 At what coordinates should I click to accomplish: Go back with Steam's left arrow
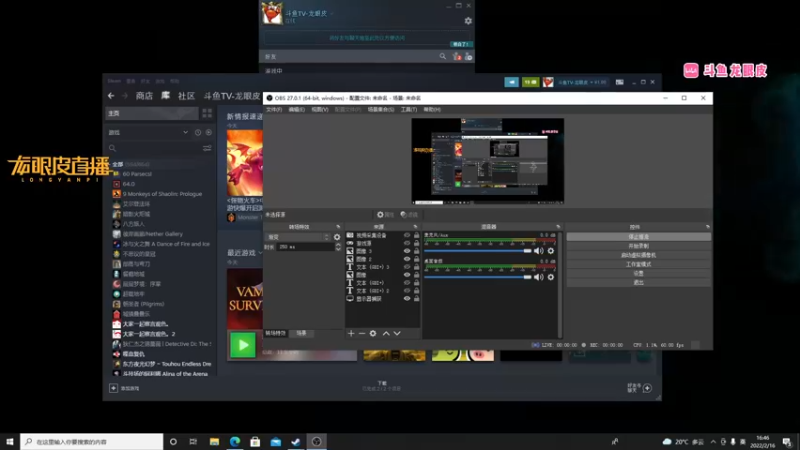111,96
